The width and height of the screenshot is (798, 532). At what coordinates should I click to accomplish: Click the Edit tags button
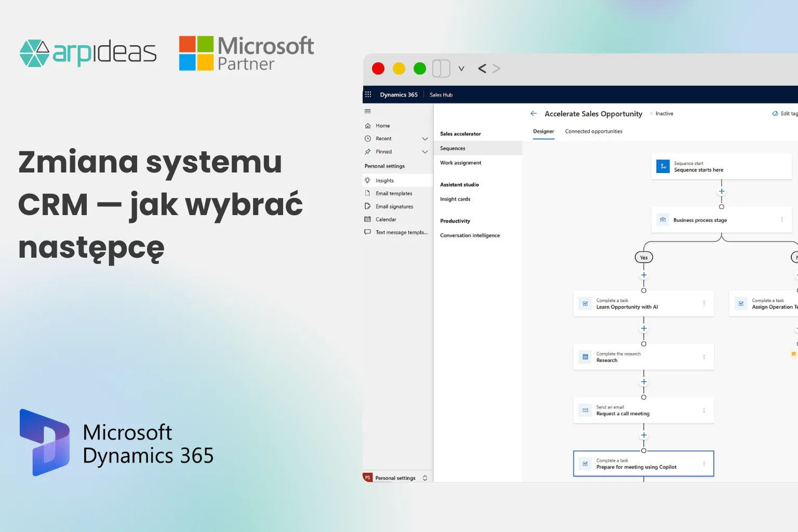tap(785, 113)
